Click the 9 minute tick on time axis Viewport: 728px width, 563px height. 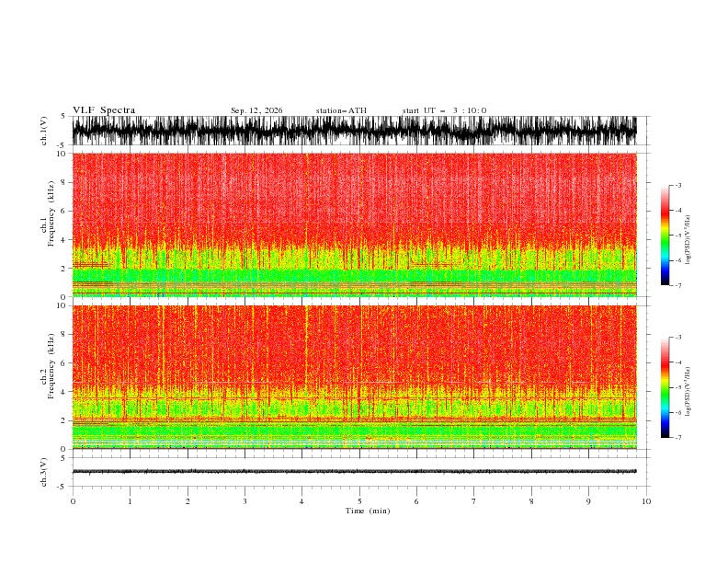(588, 501)
